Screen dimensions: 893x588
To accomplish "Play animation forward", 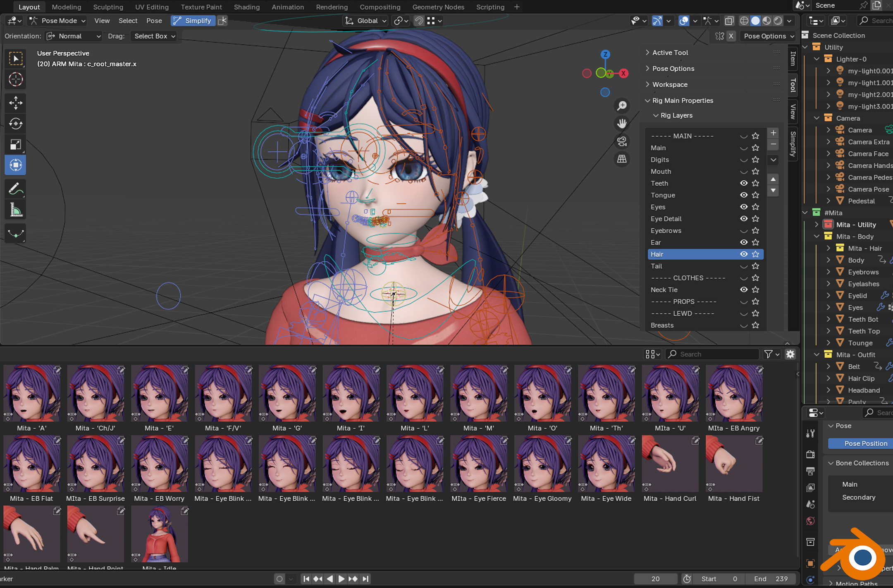I will (x=341, y=579).
